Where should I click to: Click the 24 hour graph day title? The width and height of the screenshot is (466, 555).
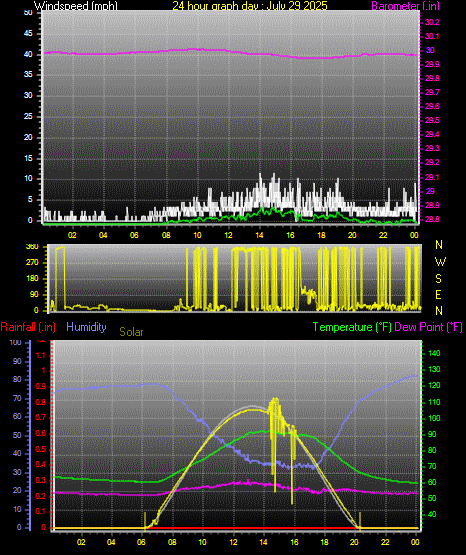tap(250, 6)
